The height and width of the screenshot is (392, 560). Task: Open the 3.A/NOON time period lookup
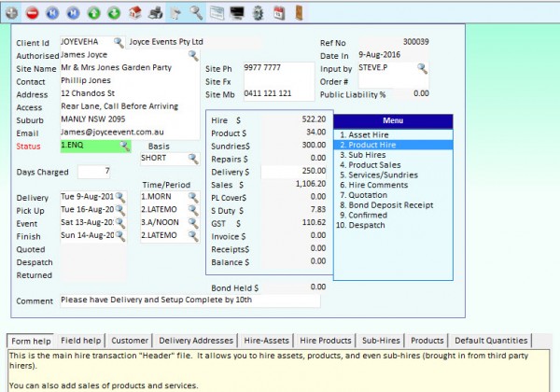pos(193,223)
